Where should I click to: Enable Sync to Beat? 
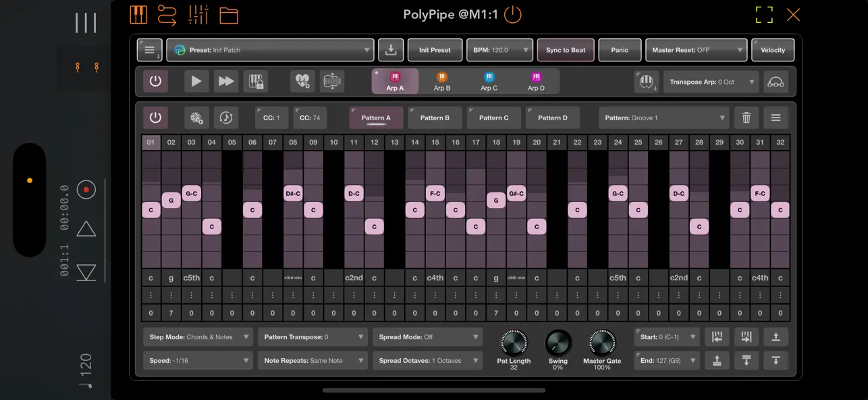tap(566, 49)
